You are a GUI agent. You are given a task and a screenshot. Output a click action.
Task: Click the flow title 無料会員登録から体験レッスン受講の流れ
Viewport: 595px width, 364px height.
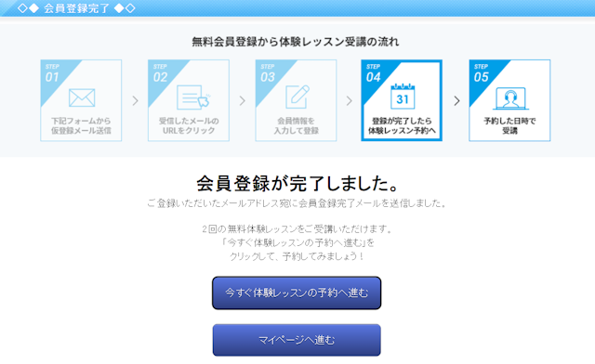coord(296,42)
